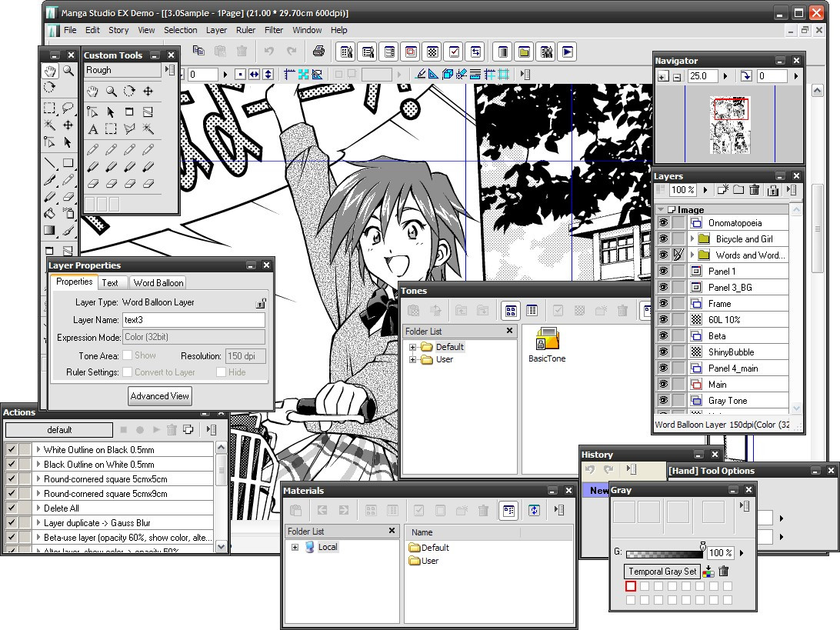Click zoom-in icon in Navigator panel
Viewport: 840px width, 630px height.
662,77
